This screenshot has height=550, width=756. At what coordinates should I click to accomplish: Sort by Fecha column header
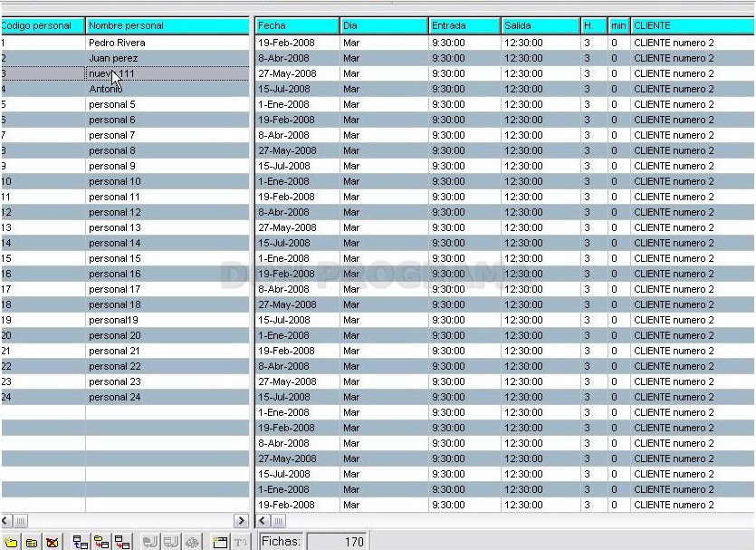coord(297,25)
